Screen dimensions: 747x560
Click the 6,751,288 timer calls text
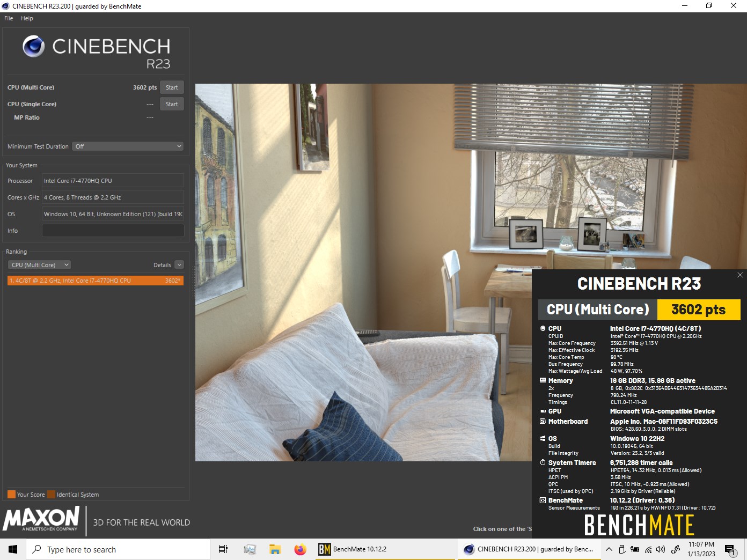click(x=641, y=462)
